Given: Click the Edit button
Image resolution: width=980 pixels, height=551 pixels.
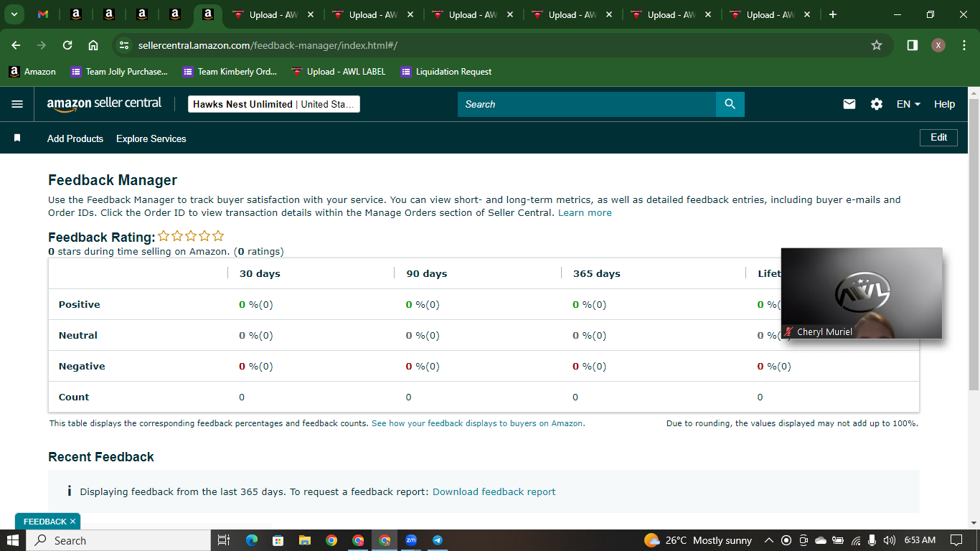Looking at the screenshot, I should [938, 137].
